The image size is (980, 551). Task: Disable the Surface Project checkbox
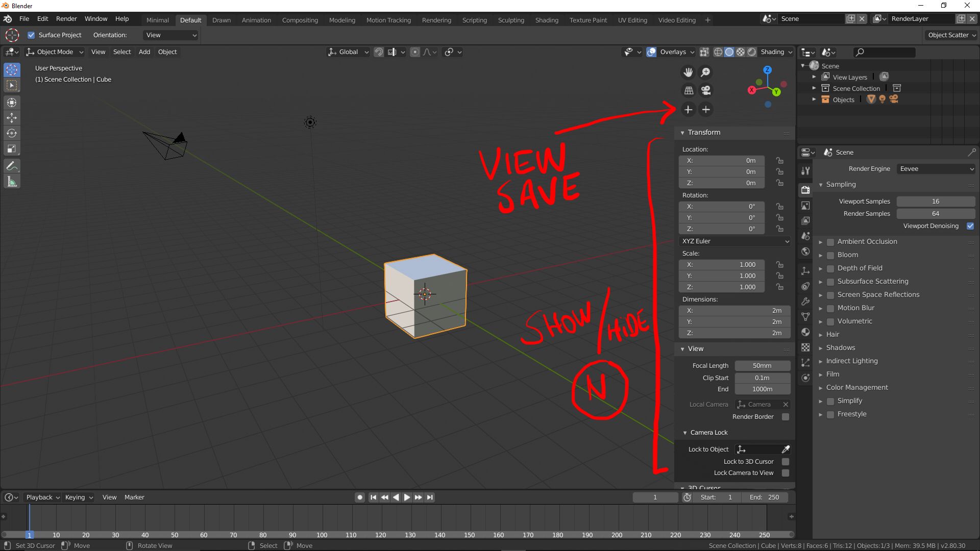click(31, 35)
